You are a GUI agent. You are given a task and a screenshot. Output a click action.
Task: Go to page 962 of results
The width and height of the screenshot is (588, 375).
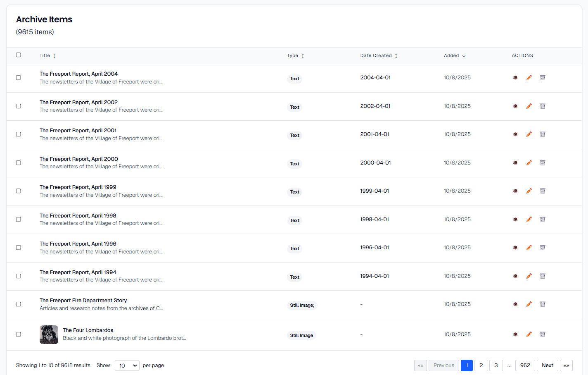coord(525,365)
